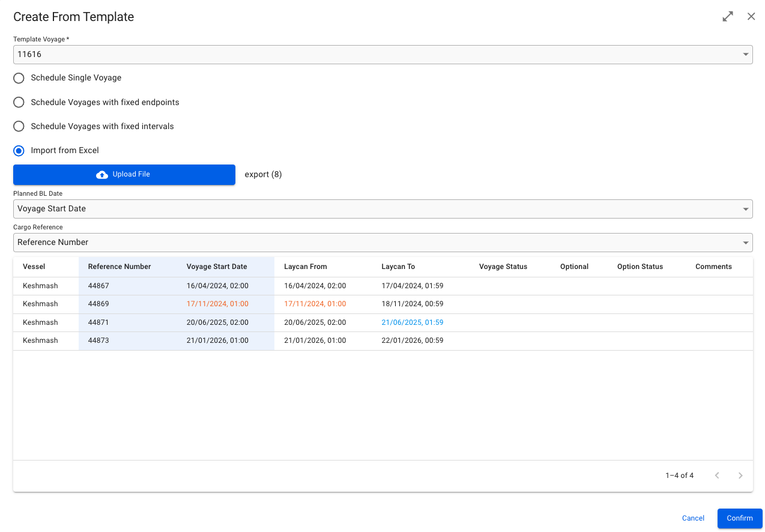Open the Planned BL Date dropdown
The image size is (765, 532).
[x=382, y=209]
